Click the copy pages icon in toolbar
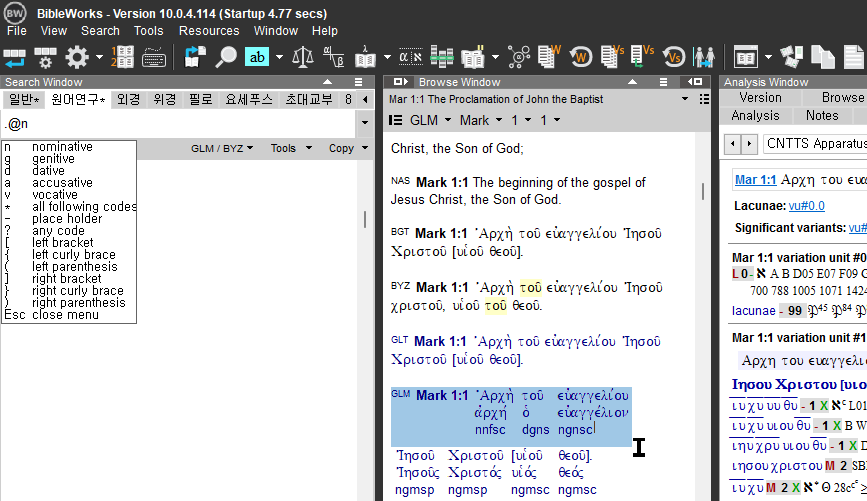This screenshot has height=501, width=867. click(823, 57)
